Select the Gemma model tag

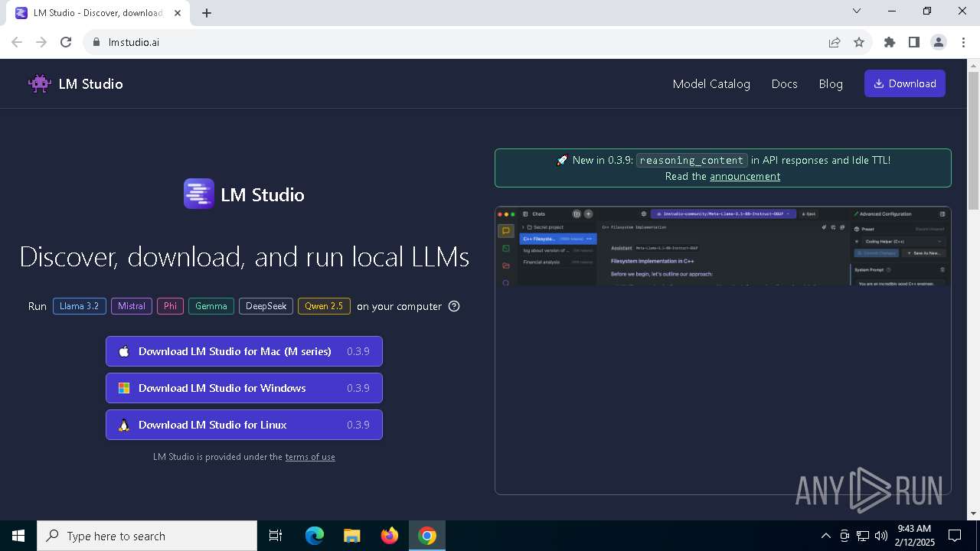tap(211, 306)
